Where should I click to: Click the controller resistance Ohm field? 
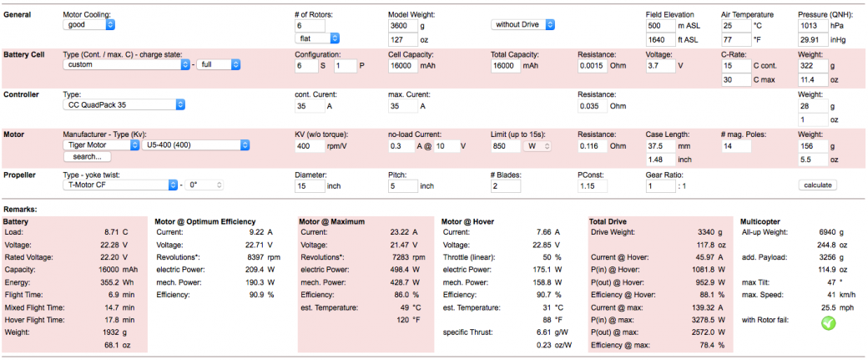point(593,106)
